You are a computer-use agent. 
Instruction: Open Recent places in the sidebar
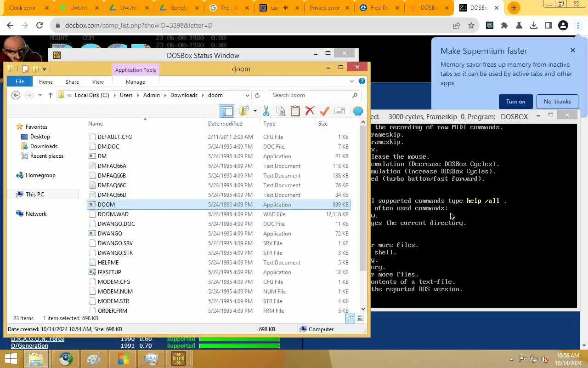tap(46, 156)
